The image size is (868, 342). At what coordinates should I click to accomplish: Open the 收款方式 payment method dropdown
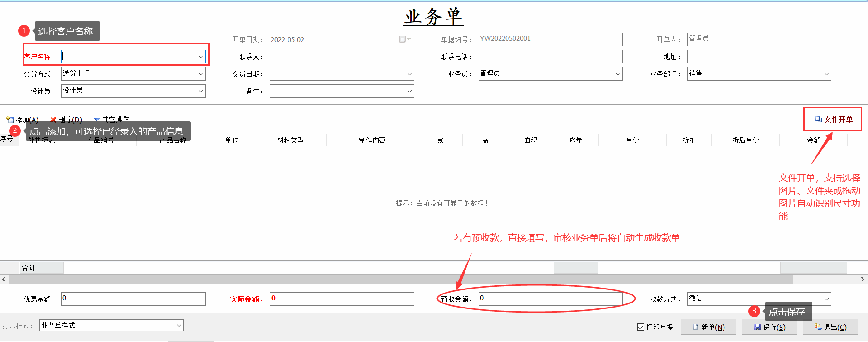pyautogui.click(x=826, y=299)
